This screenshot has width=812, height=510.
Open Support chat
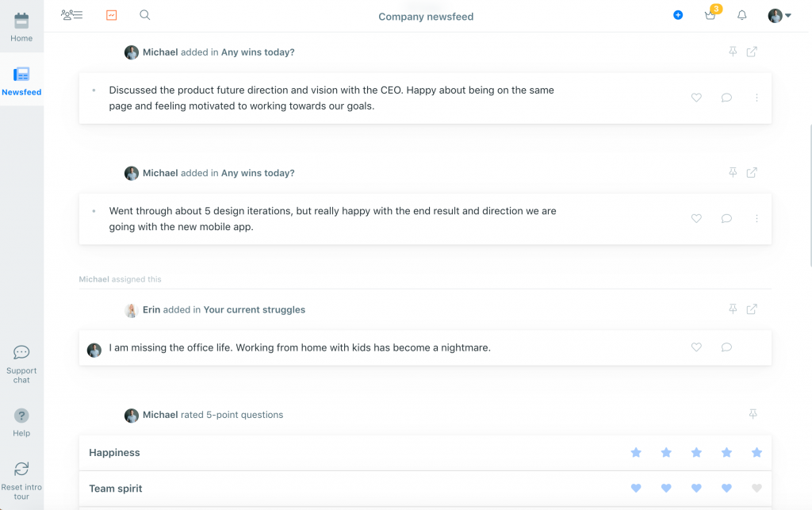pos(21,365)
